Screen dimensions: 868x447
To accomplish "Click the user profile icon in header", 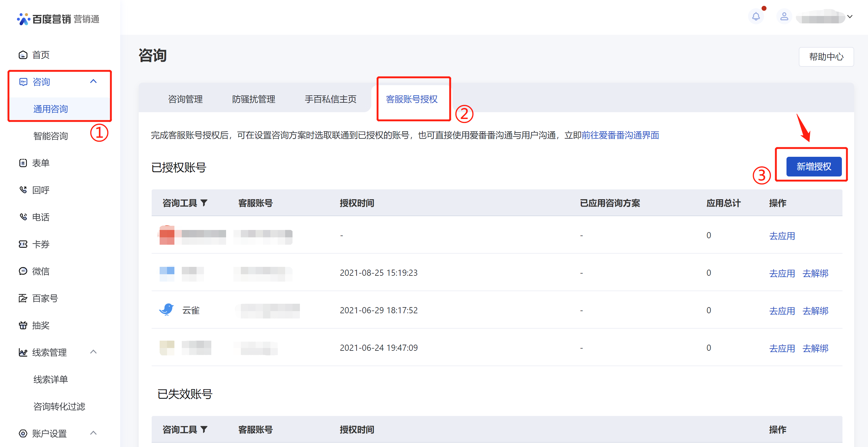I will click(x=784, y=16).
